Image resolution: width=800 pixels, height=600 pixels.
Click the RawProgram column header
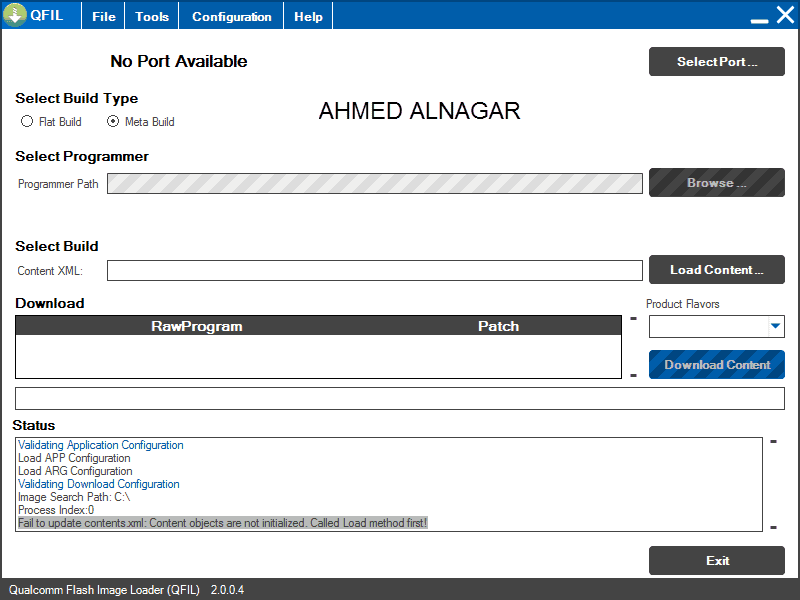(x=197, y=326)
